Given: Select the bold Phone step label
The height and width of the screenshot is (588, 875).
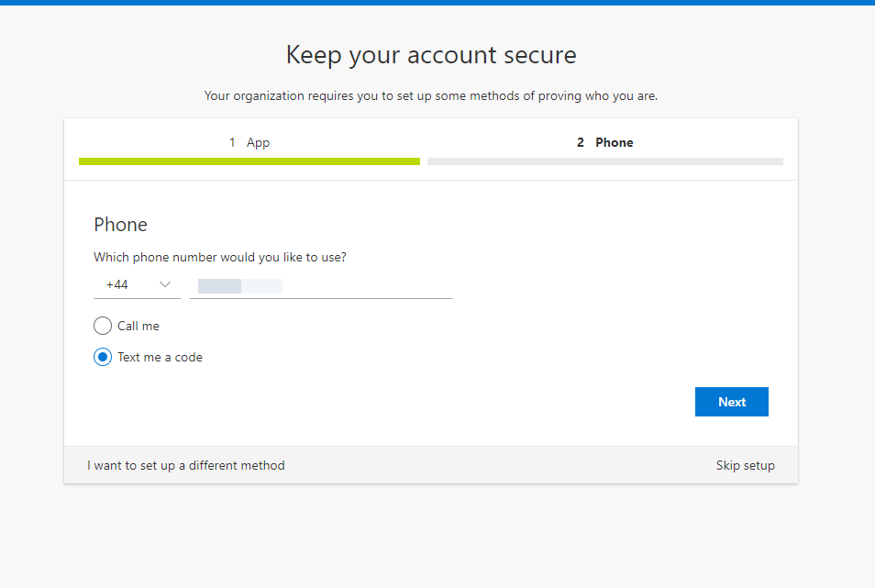Looking at the screenshot, I should click(615, 142).
